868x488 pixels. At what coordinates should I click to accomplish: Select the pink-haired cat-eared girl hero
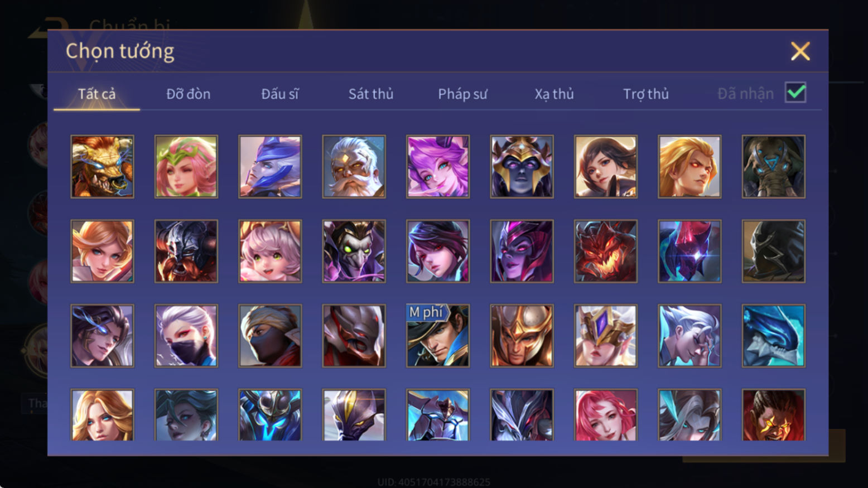pyautogui.click(x=270, y=251)
